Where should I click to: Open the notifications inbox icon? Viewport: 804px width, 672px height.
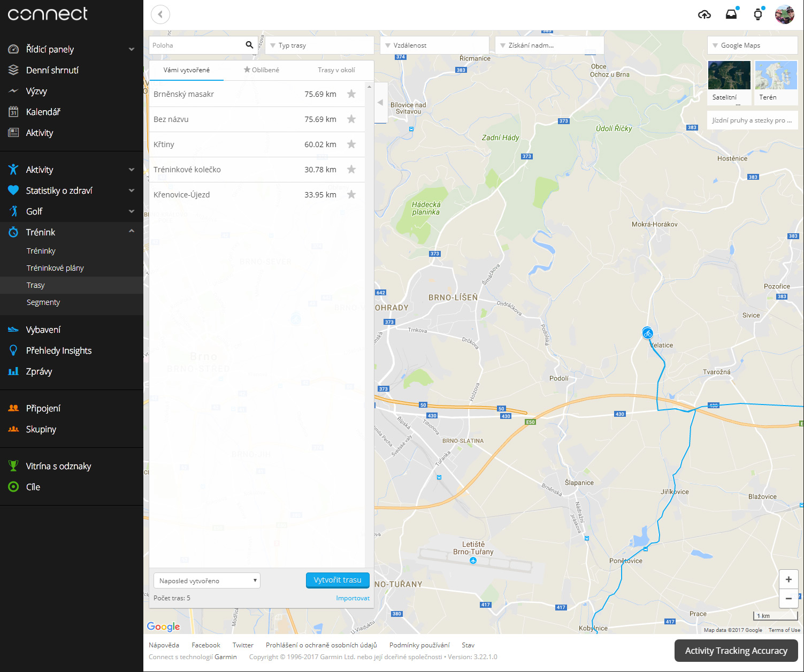(x=731, y=14)
